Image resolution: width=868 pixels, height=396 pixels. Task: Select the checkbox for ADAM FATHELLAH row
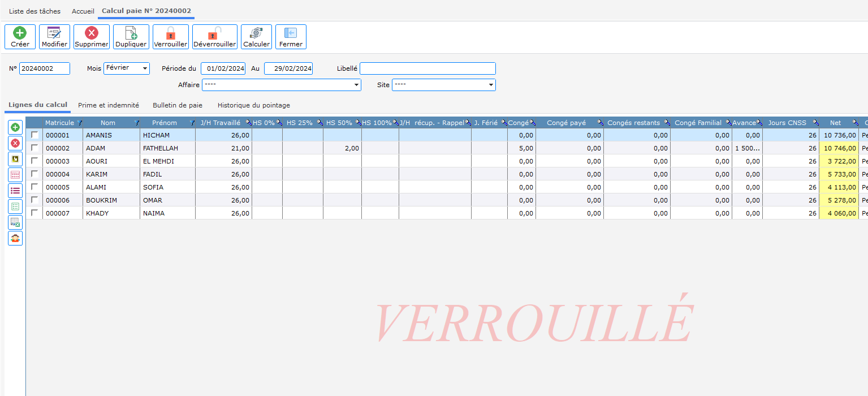34,148
